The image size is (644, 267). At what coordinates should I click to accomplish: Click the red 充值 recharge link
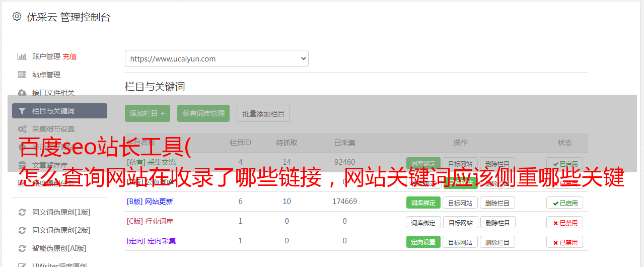pos(69,56)
